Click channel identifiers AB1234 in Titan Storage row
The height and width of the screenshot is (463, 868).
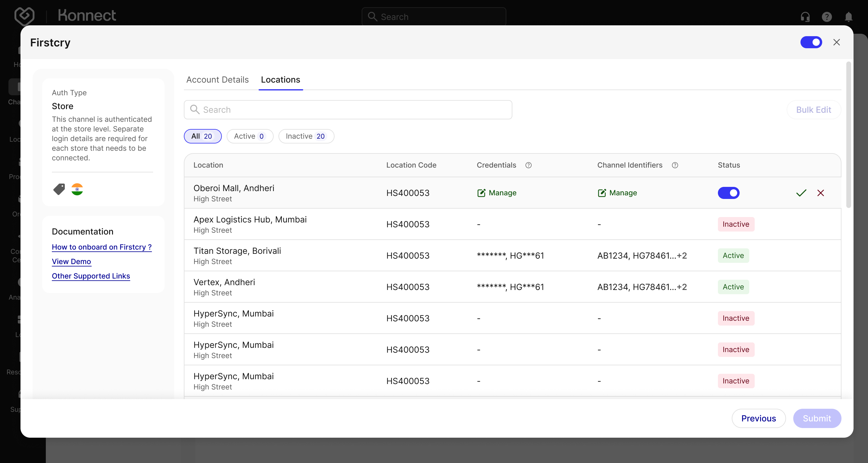(642, 255)
